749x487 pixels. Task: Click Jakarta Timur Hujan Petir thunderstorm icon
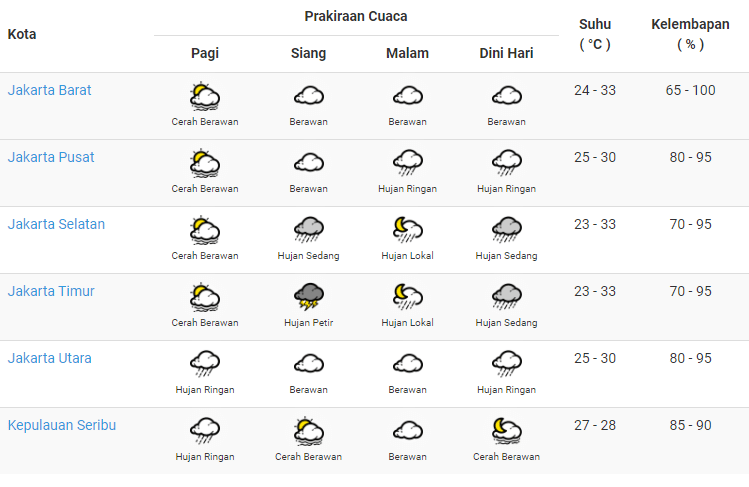pos(308,297)
